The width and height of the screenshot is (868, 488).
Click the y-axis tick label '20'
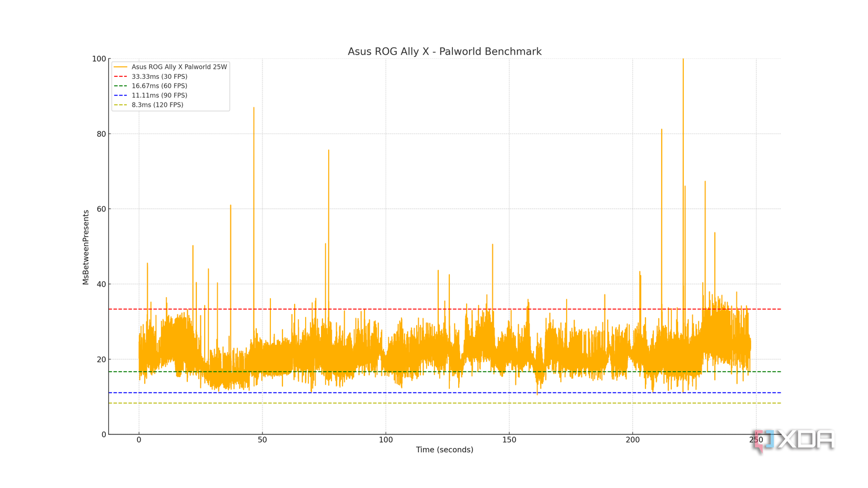coord(102,360)
